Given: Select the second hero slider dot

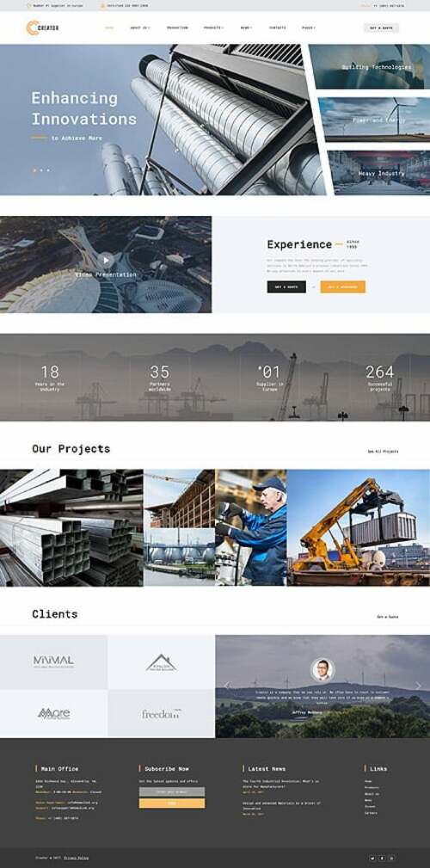Looking at the screenshot, I should (41, 170).
